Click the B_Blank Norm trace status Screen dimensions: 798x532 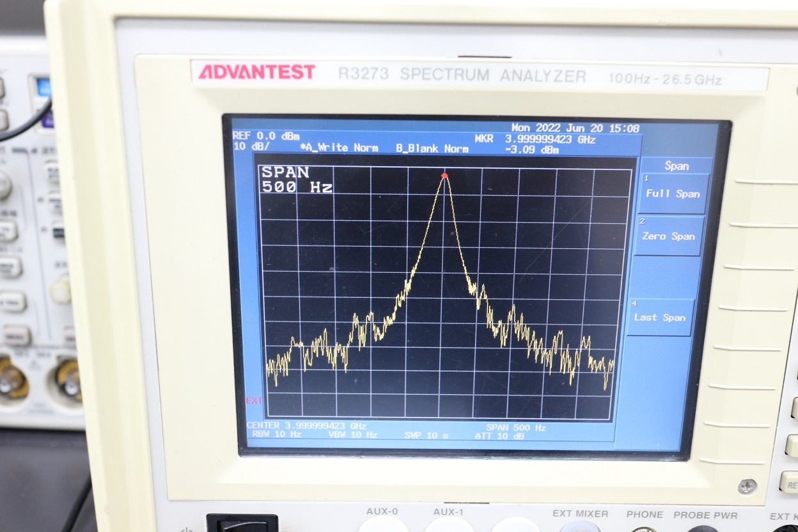(x=432, y=148)
